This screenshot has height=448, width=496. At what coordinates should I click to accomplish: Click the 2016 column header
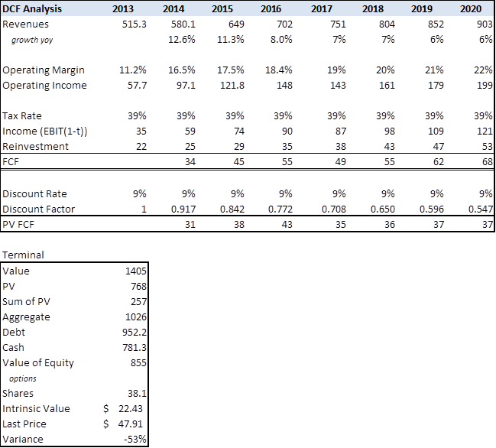271,9
